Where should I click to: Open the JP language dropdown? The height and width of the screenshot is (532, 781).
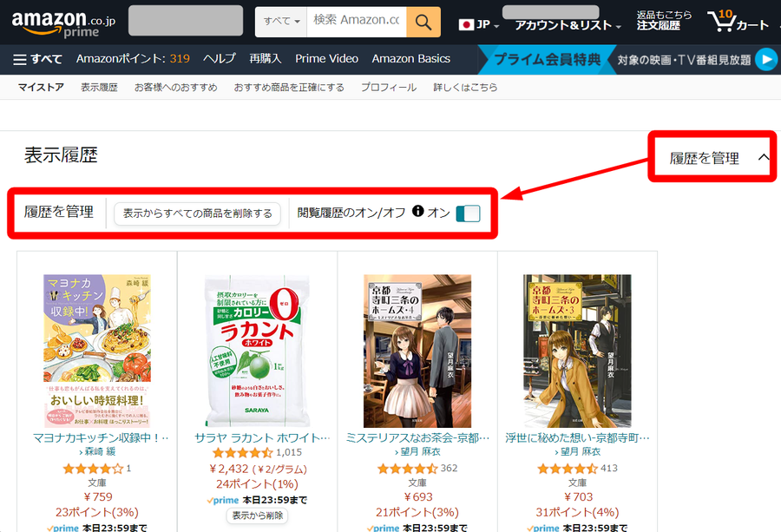(479, 24)
